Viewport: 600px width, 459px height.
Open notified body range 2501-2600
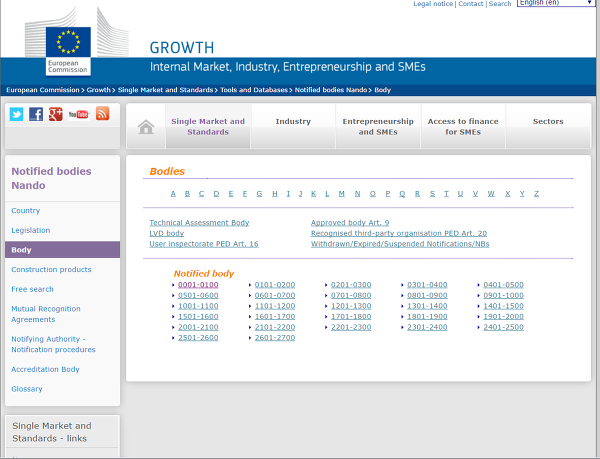tap(198, 338)
